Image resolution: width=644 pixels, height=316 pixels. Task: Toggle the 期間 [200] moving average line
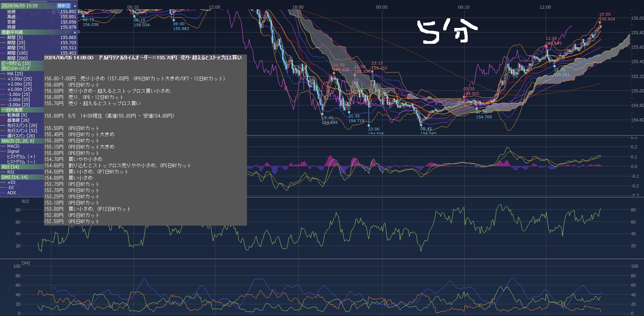coord(17,58)
